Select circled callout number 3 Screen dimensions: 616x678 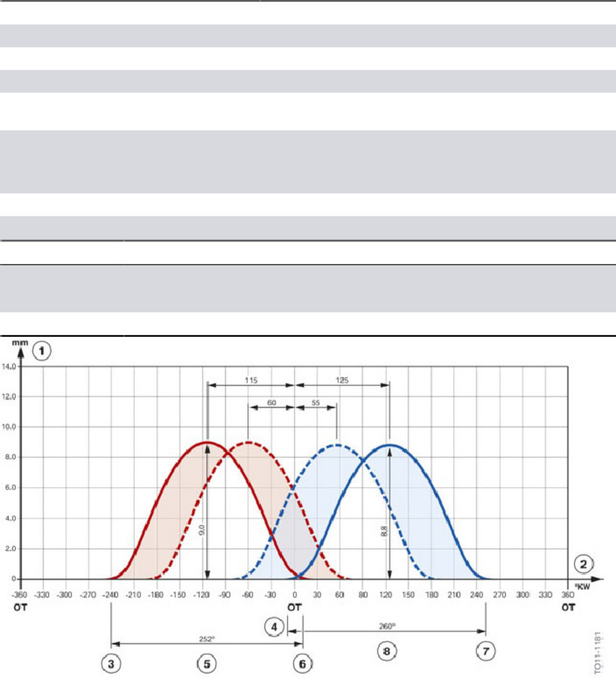[111, 664]
